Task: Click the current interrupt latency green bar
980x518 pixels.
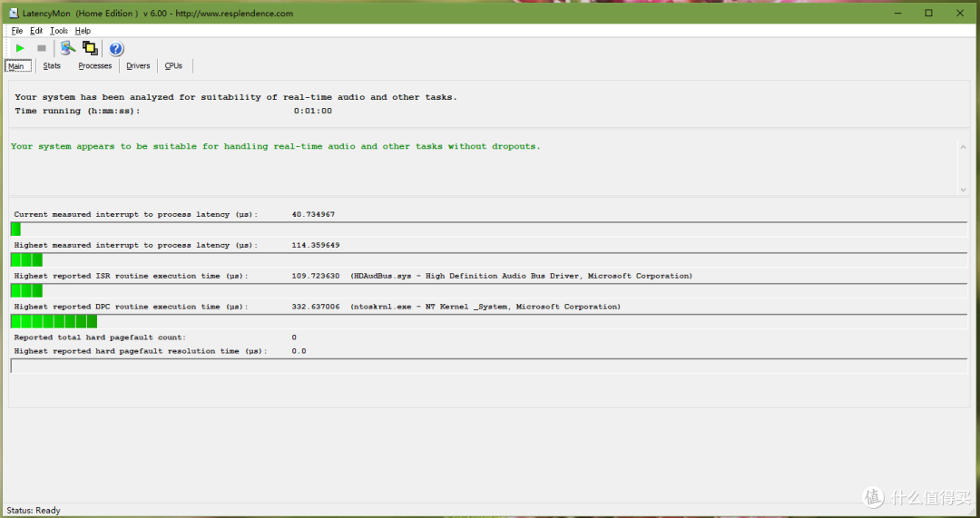Action: (x=489, y=230)
